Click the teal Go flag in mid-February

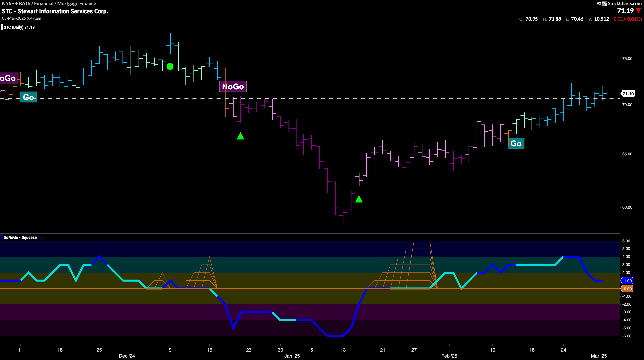516,144
